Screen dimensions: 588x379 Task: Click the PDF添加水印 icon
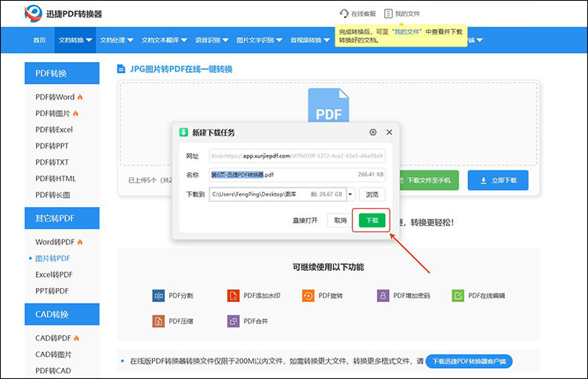click(234, 296)
